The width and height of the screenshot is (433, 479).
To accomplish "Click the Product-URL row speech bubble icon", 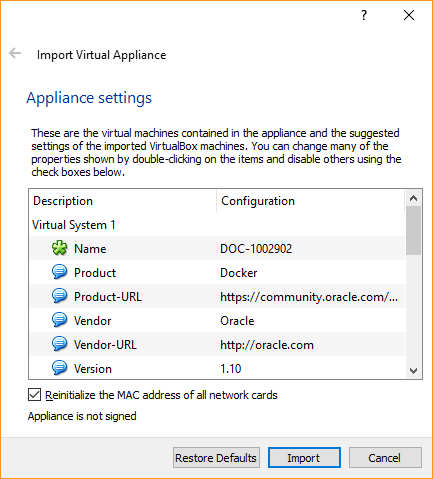I will [x=60, y=296].
